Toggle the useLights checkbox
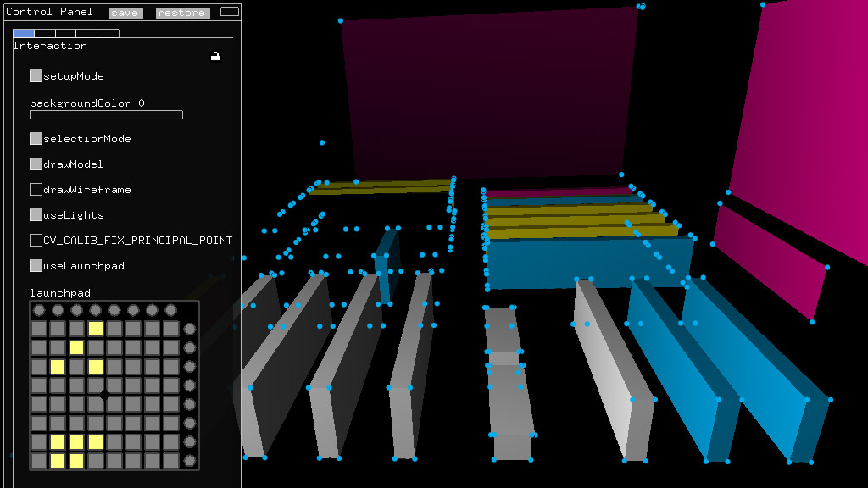This screenshot has height=488, width=868. click(x=36, y=214)
